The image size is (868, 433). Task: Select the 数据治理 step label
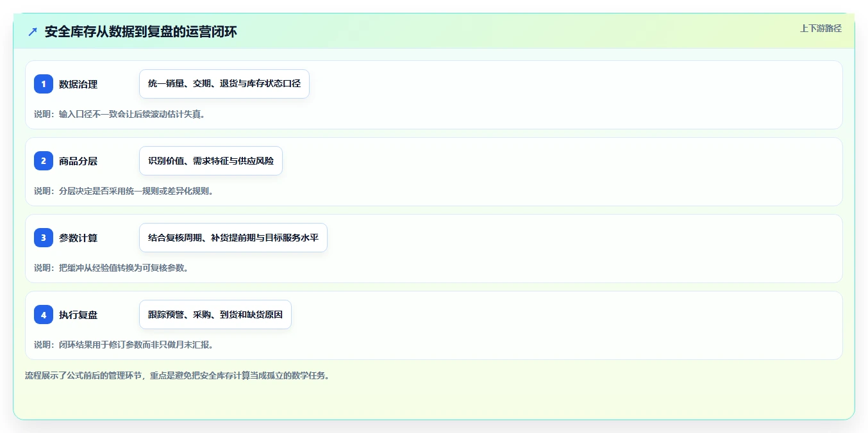(x=78, y=84)
